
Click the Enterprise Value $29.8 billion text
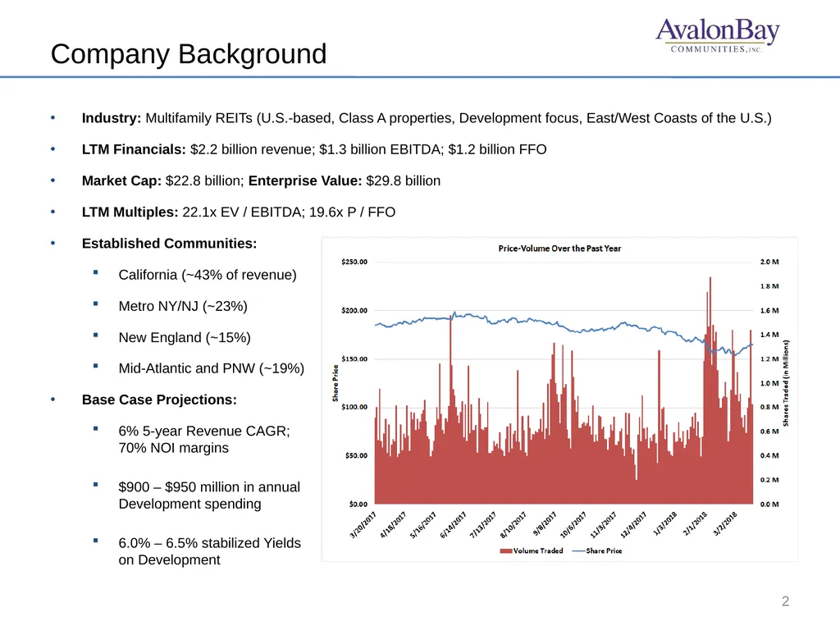pos(345,181)
